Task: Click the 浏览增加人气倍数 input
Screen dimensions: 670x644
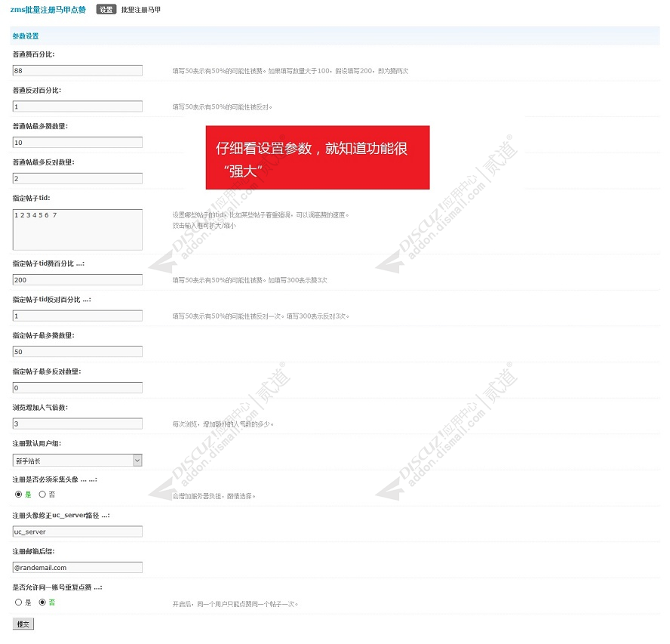Action: [78, 424]
